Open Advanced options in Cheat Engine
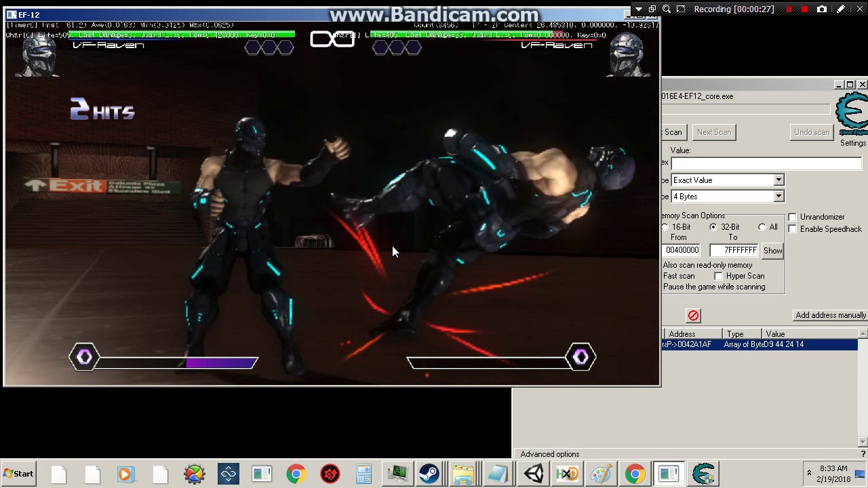 point(550,454)
